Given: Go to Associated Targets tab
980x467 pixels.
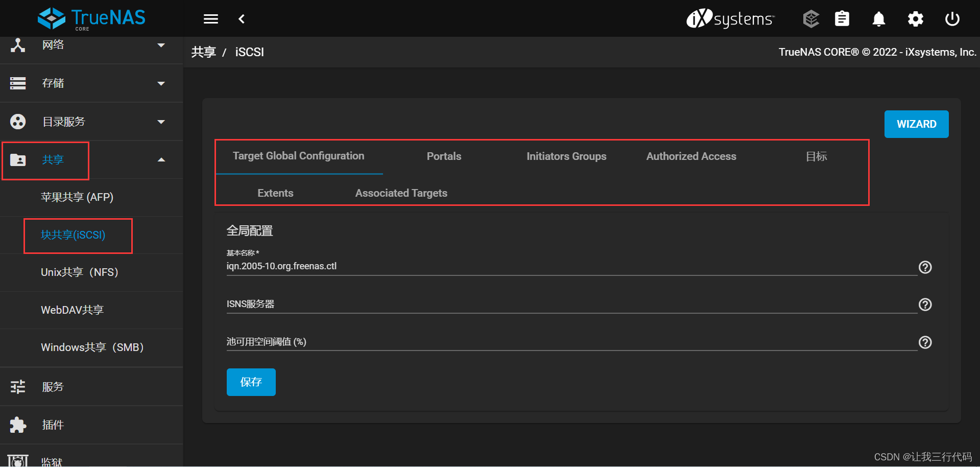Looking at the screenshot, I should 401,193.
